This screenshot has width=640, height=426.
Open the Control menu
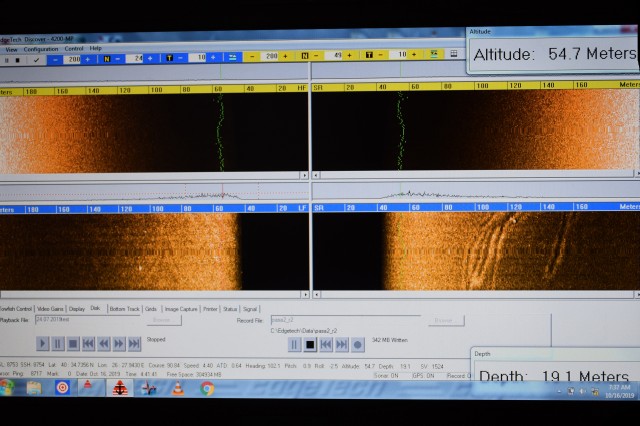click(74, 48)
